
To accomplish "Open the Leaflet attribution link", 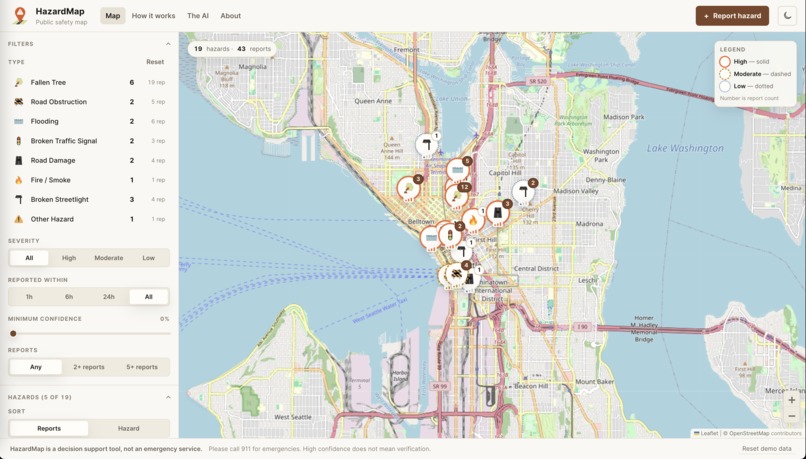I will tap(706, 433).
